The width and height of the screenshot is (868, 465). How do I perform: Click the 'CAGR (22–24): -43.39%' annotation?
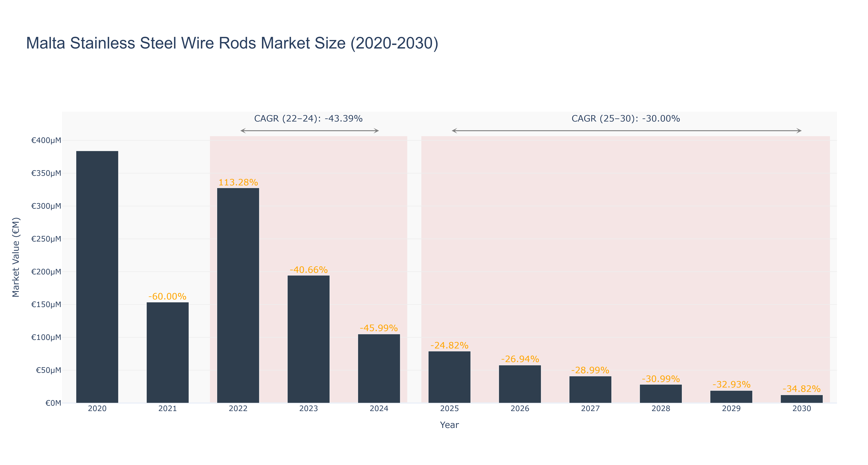[308, 119]
